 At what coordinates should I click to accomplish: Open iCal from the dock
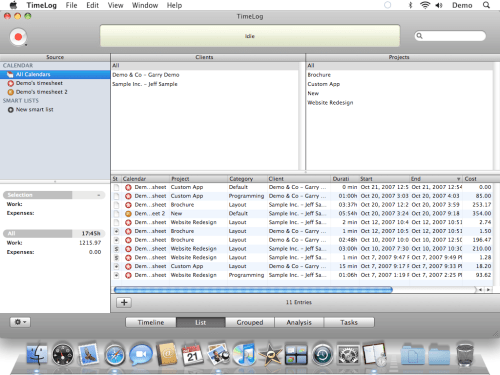click(x=192, y=355)
